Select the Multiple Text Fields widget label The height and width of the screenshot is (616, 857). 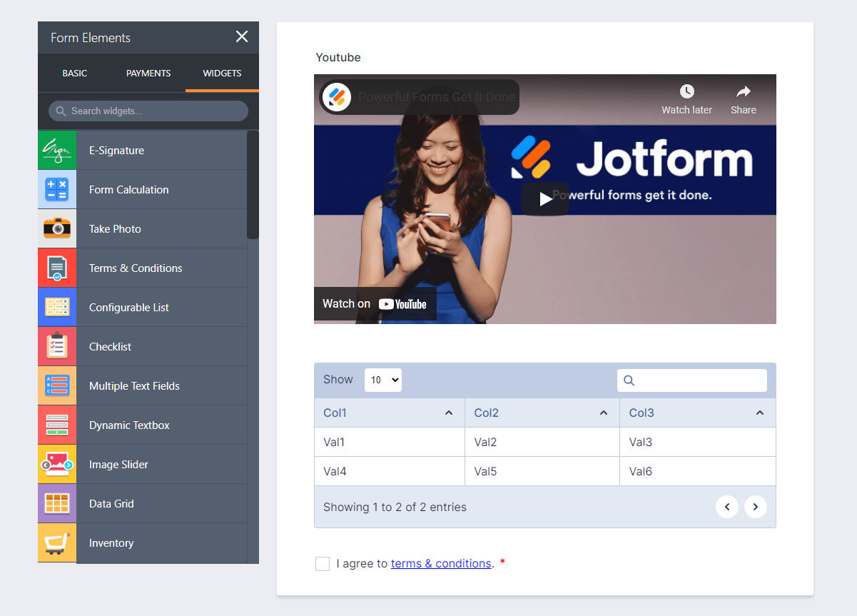(134, 385)
